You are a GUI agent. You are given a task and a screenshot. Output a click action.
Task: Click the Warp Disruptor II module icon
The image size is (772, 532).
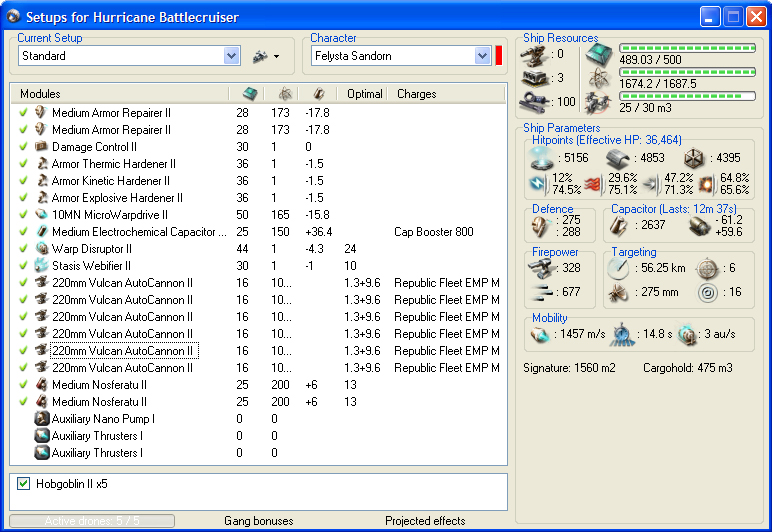(41, 249)
